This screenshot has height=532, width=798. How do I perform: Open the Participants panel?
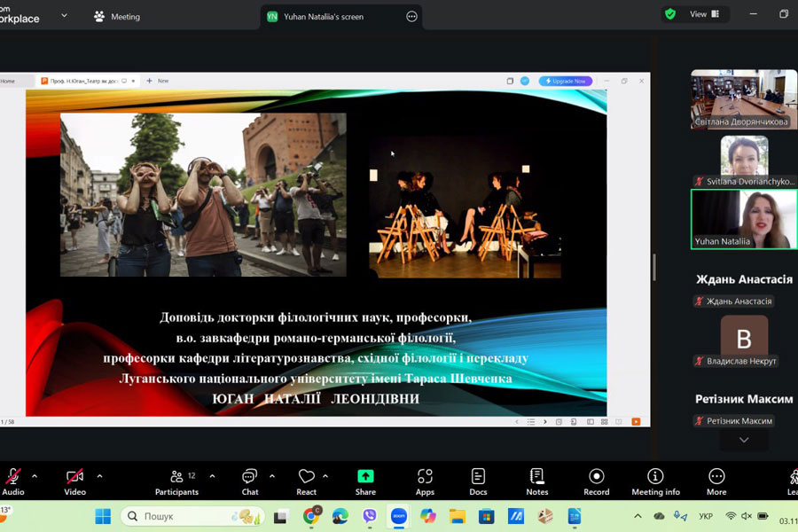pos(176,477)
